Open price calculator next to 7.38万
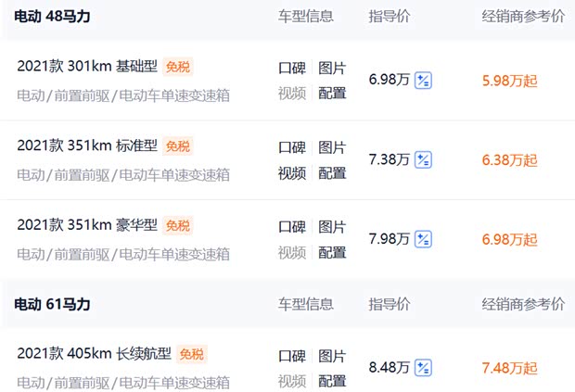 [423, 160]
